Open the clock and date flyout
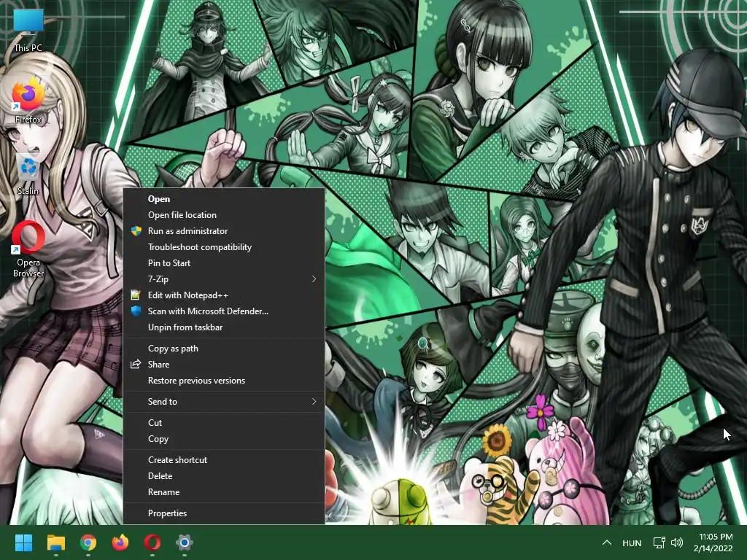The width and height of the screenshot is (747, 560). tap(713, 542)
